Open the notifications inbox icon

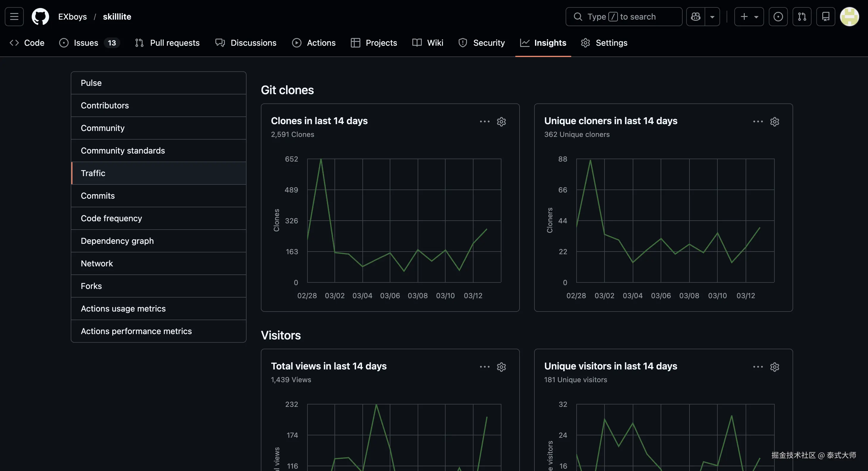point(826,17)
